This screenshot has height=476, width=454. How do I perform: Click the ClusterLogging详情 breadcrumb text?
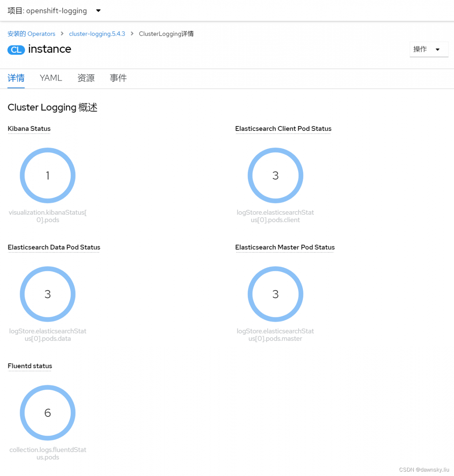[166, 34]
